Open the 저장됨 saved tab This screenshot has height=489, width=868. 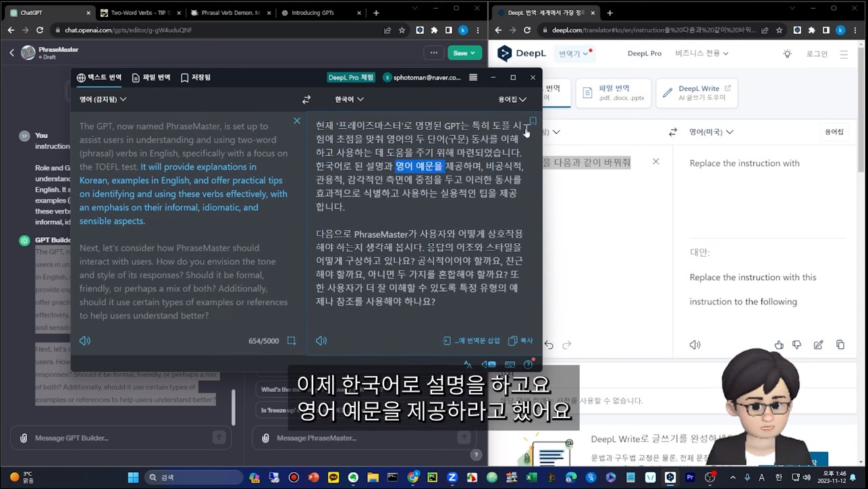(196, 78)
